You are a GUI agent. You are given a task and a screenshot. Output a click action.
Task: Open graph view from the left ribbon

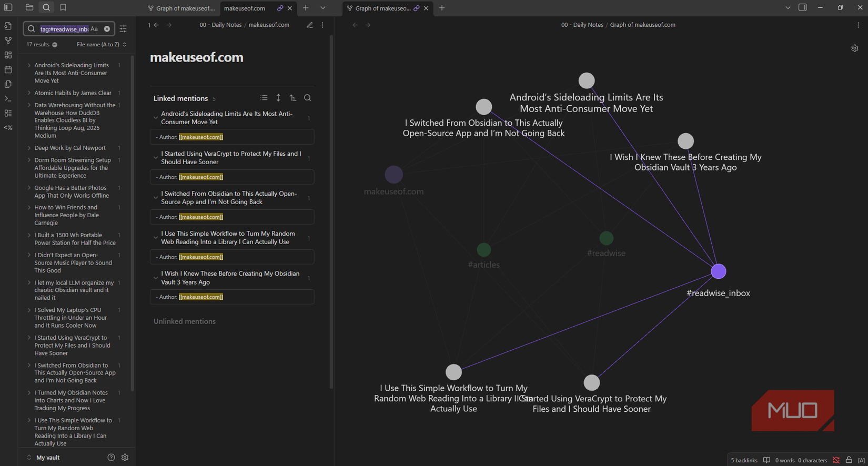tap(8, 40)
